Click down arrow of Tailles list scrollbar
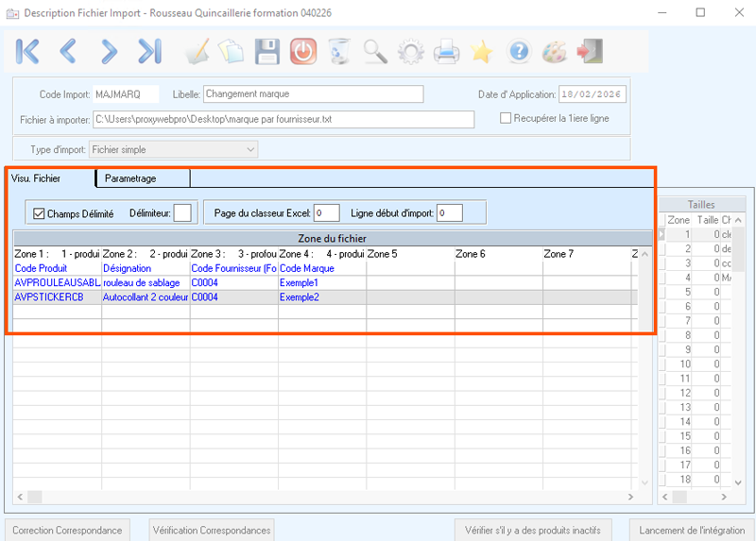 click(x=738, y=482)
